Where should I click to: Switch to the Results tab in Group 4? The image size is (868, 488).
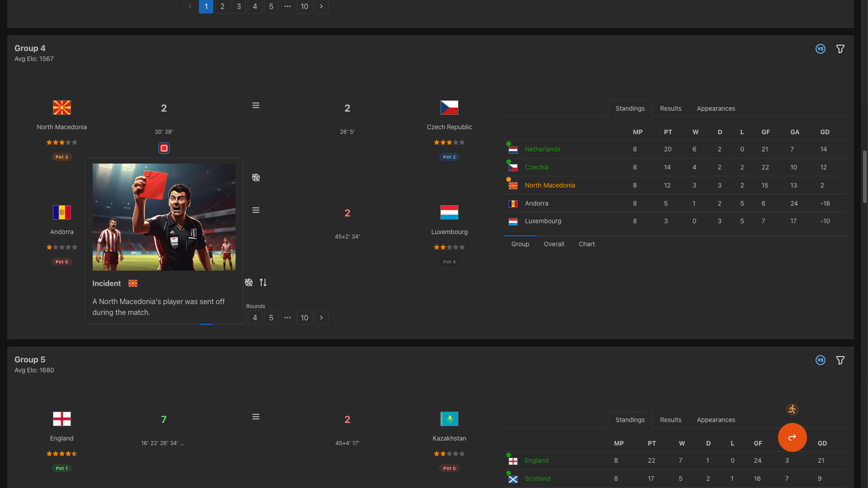click(670, 108)
